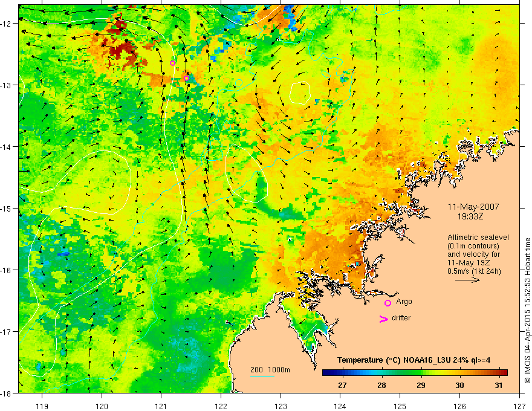The width and height of the screenshot is (532, 411).
Task: Click the cyan isobath legend line
Action: [262, 376]
